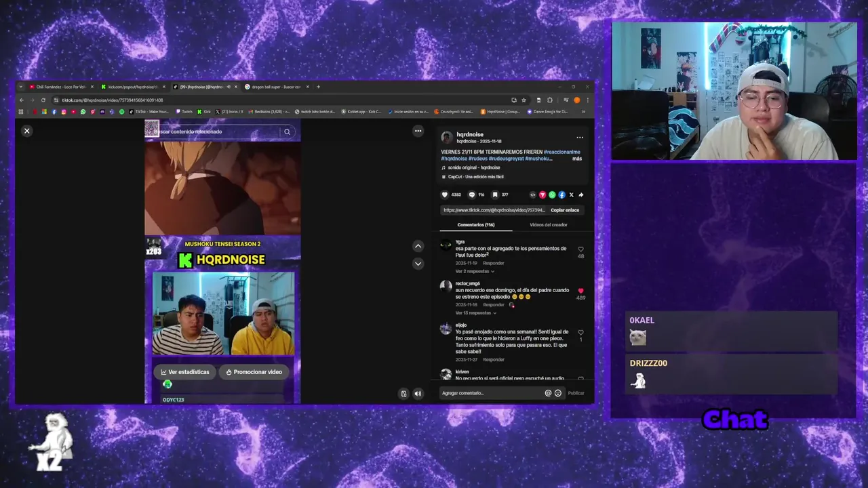This screenshot has width=868, height=488.
Task: Open post options dots beside hqrdnoise
Action: click(580, 138)
